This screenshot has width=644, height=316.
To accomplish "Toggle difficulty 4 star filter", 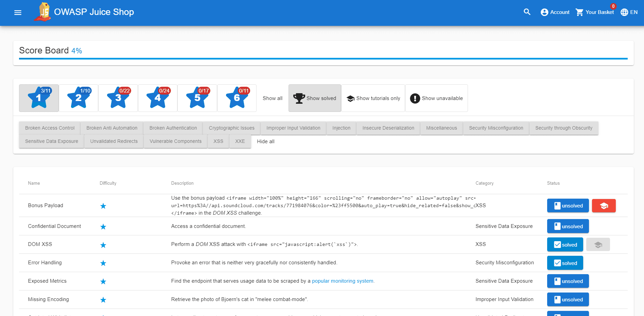I will tap(158, 98).
